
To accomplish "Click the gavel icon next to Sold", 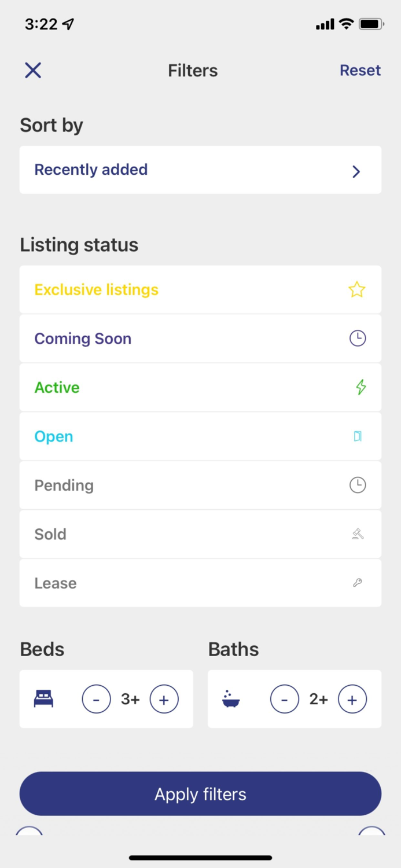I will [358, 534].
